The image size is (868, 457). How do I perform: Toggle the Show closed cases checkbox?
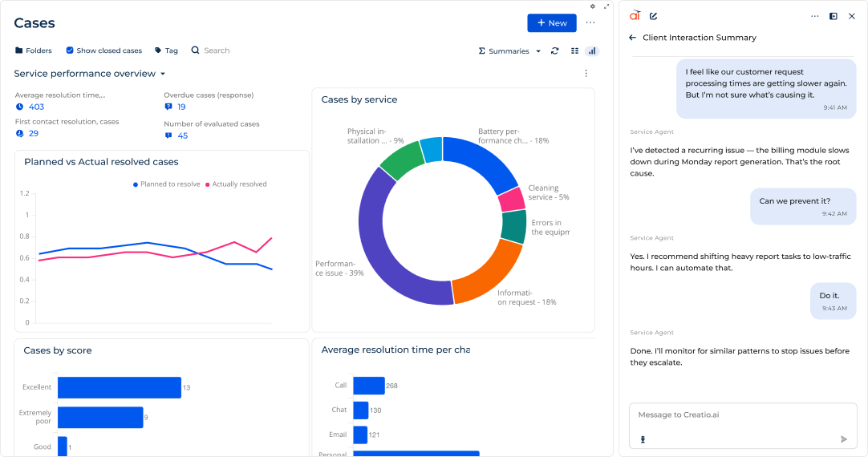pos(70,51)
